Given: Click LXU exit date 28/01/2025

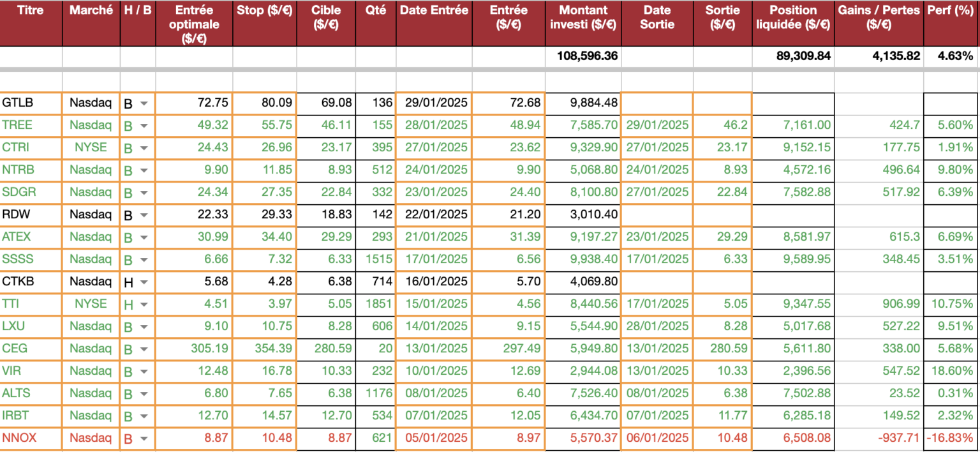Looking at the screenshot, I should coord(657,326).
